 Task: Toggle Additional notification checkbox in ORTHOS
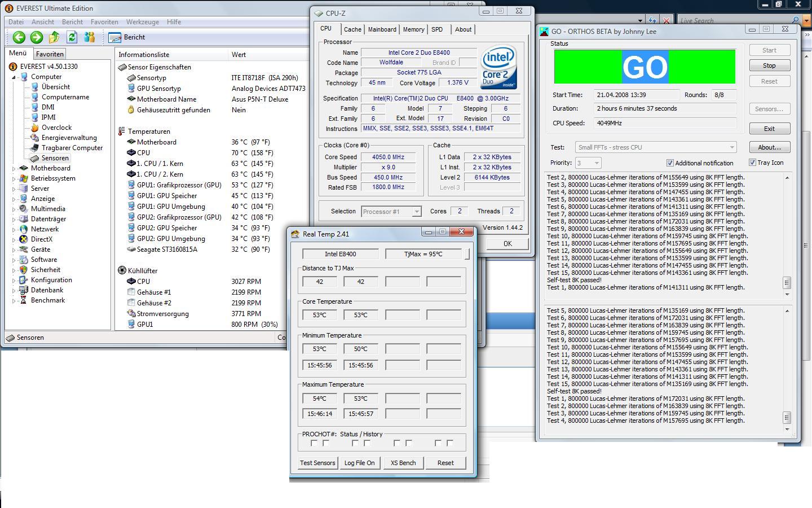[670, 163]
